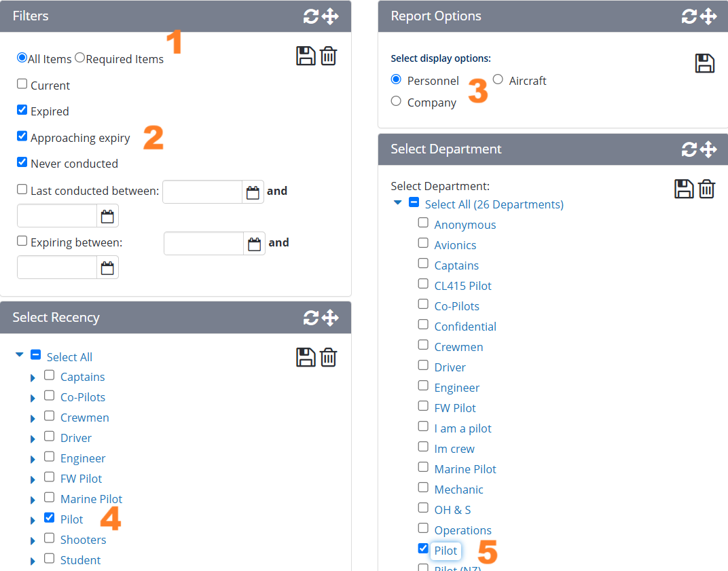This screenshot has width=728, height=571.
Task: Save the Filters settings via disk icon
Action: [306, 56]
